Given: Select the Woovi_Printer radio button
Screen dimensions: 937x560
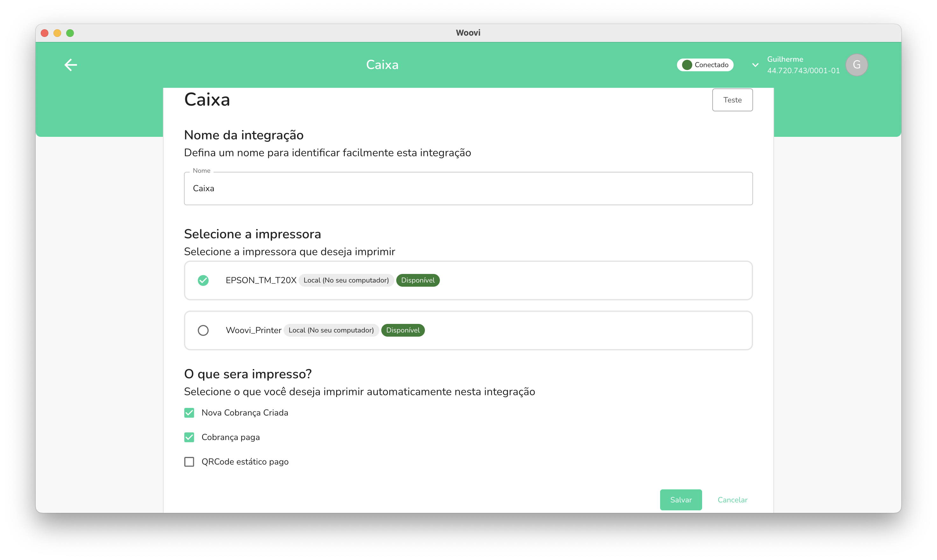Looking at the screenshot, I should point(203,331).
